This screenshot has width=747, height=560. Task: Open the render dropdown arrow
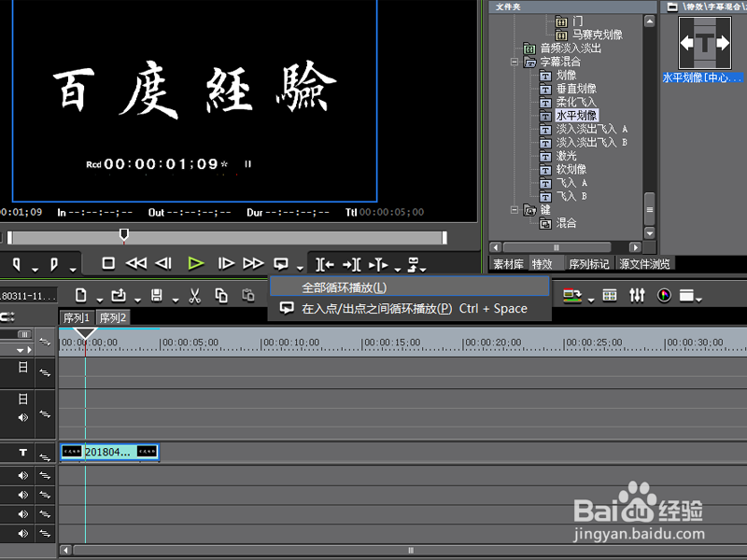(x=591, y=300)
